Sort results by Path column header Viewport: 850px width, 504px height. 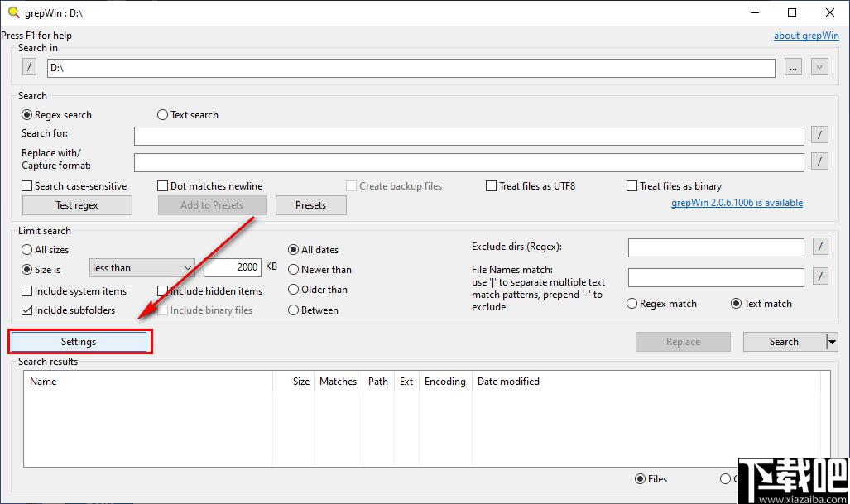pyautogui.click(x=378, y=382)
